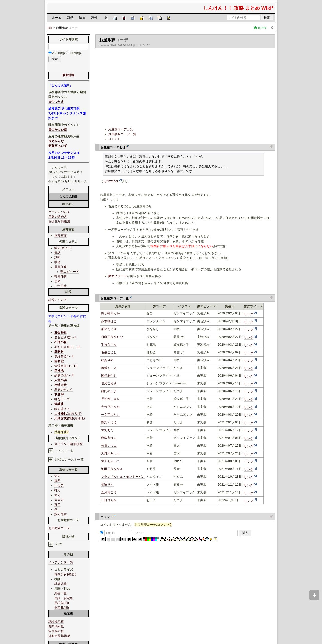Insert the lightbulb emoticon
The height and width of the screenshot is (644, 322).
(211, 539)
